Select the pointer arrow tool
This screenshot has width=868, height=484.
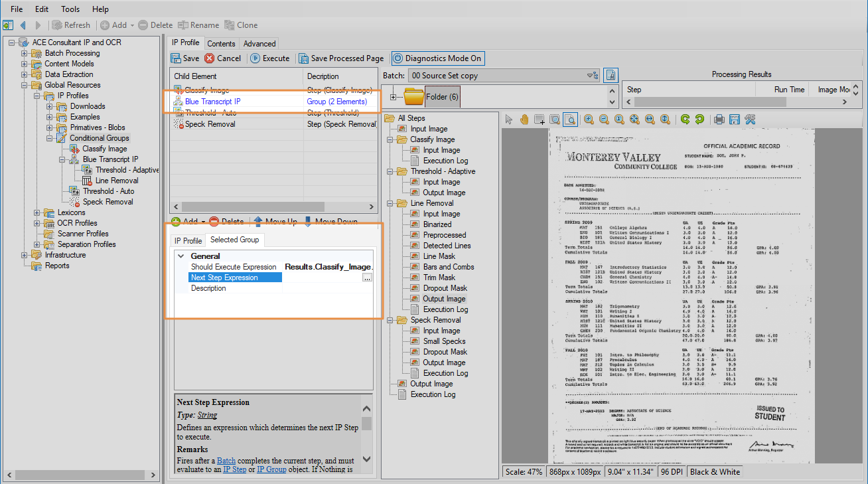(509, 120)
